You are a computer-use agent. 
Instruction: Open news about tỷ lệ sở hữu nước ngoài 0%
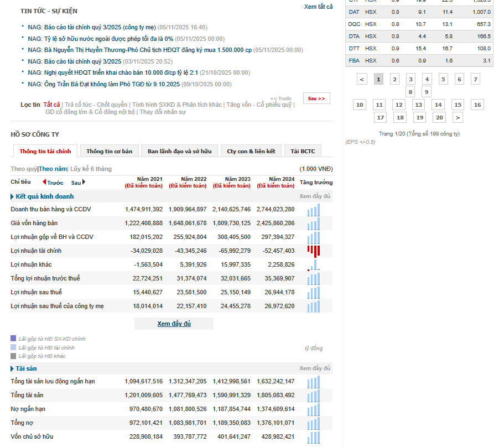tap(100, 39)
